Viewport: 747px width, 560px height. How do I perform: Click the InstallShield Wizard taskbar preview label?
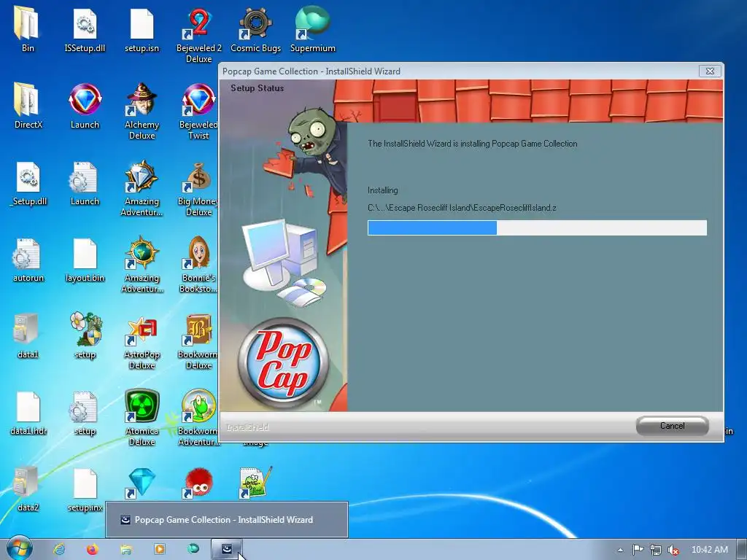click(x=224, y=519)
